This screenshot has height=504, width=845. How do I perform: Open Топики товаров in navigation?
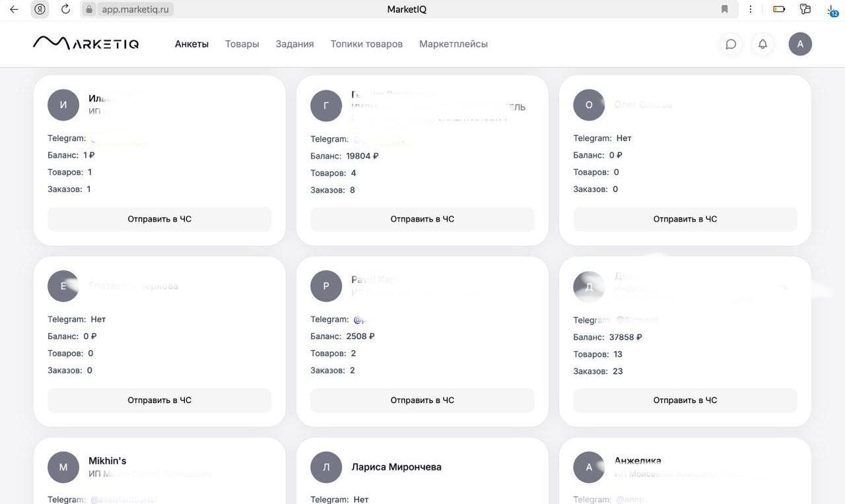(366, 44)
